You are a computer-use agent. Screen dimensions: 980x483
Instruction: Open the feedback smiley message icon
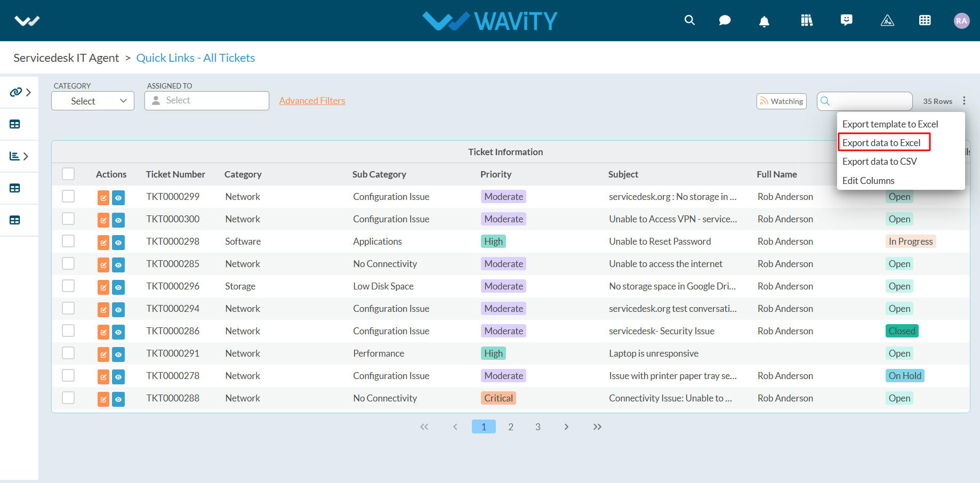pos(846,20)
